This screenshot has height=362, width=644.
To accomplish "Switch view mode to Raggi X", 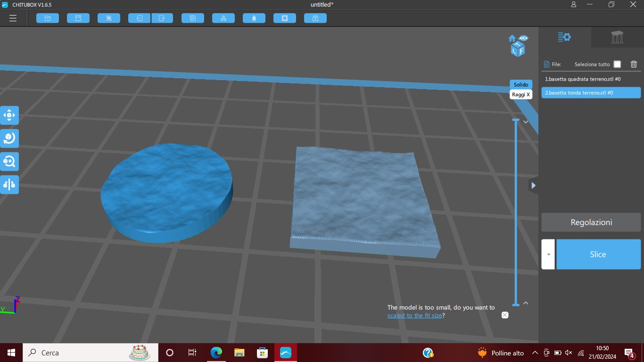I will (x=521, y=94).
